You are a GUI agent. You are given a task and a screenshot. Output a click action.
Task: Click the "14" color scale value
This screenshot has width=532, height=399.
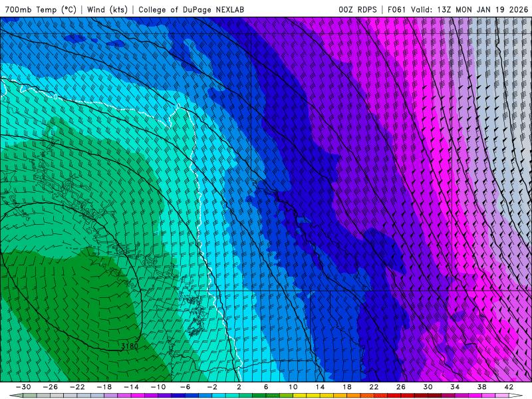coord(320,387)
